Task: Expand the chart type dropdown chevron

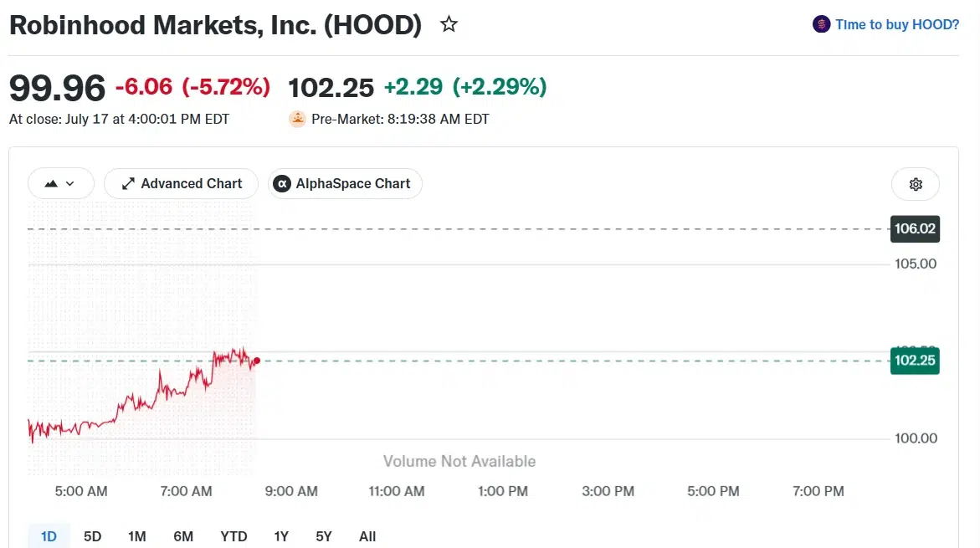Action: 70,184
